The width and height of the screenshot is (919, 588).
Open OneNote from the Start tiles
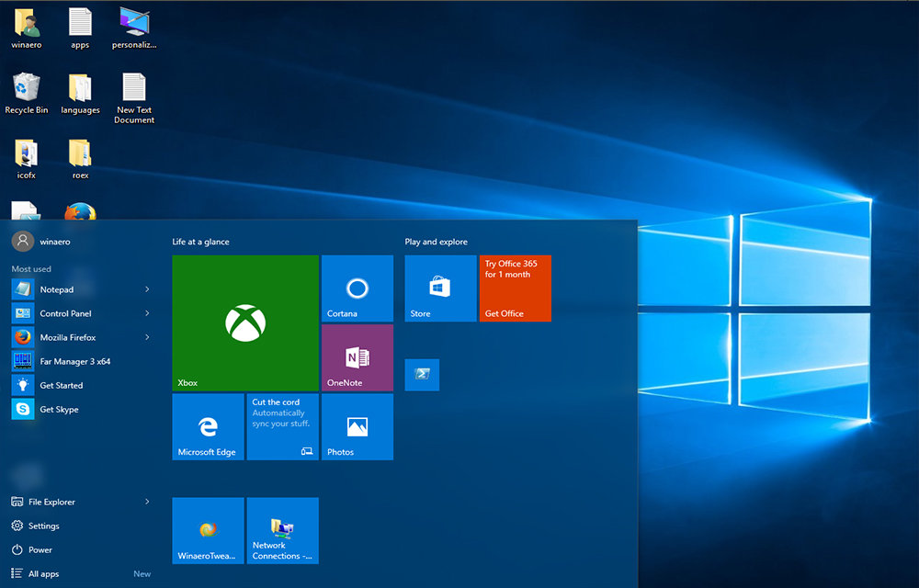[357, 357]
